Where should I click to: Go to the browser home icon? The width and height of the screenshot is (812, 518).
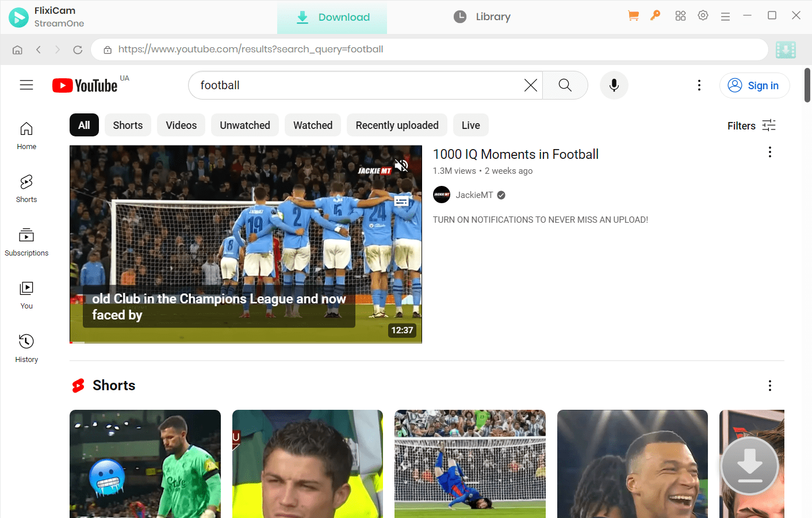[17, 49]
